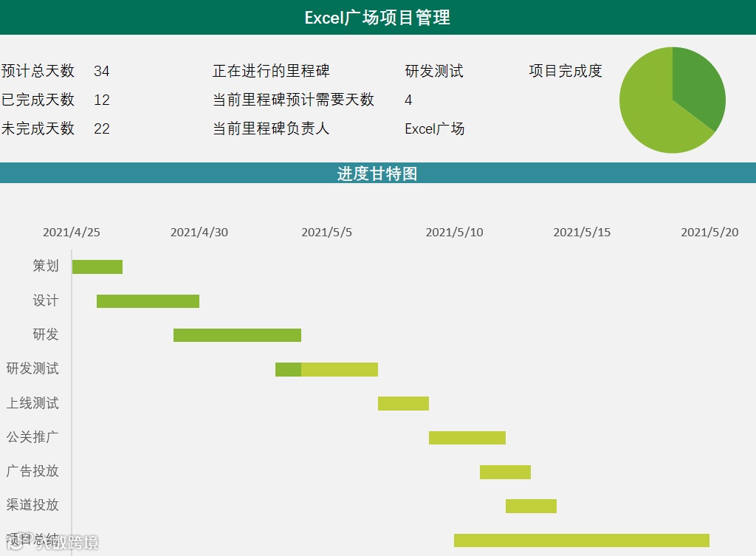Click the '公关推广' task axis label
The height and width of the screenshot is (556, 756).
[x=32, y=437]
